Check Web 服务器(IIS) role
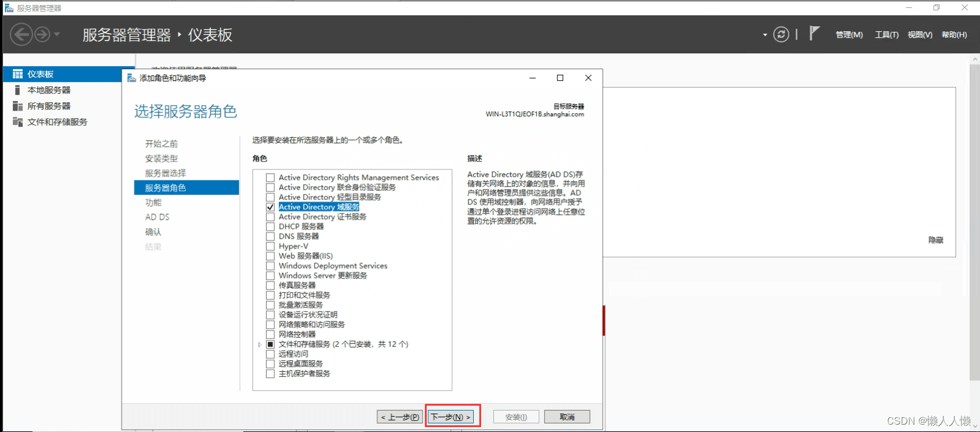 270,256
